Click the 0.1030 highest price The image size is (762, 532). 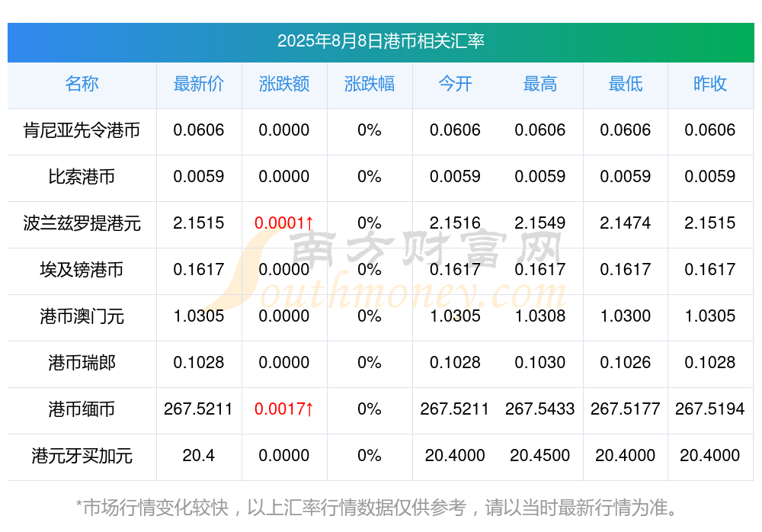[x=540, y=363]
